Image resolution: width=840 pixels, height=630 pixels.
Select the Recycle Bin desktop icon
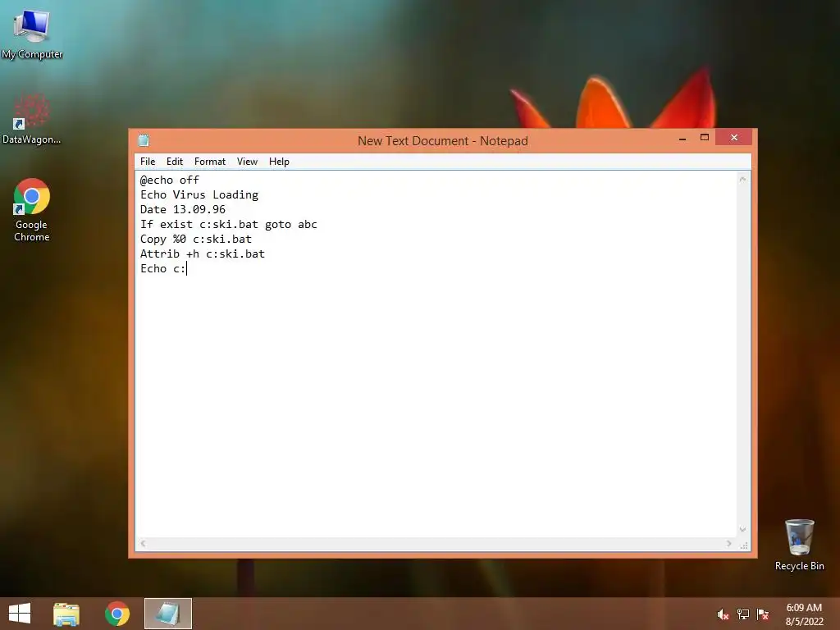tap(799, 545)
